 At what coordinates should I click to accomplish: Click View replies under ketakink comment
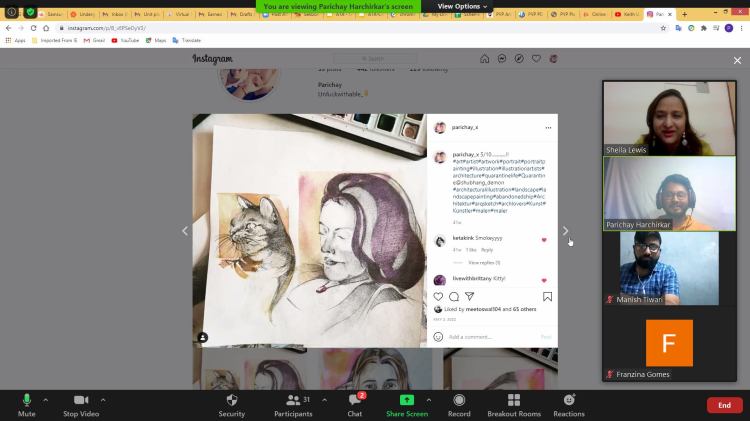click(483, 262)
